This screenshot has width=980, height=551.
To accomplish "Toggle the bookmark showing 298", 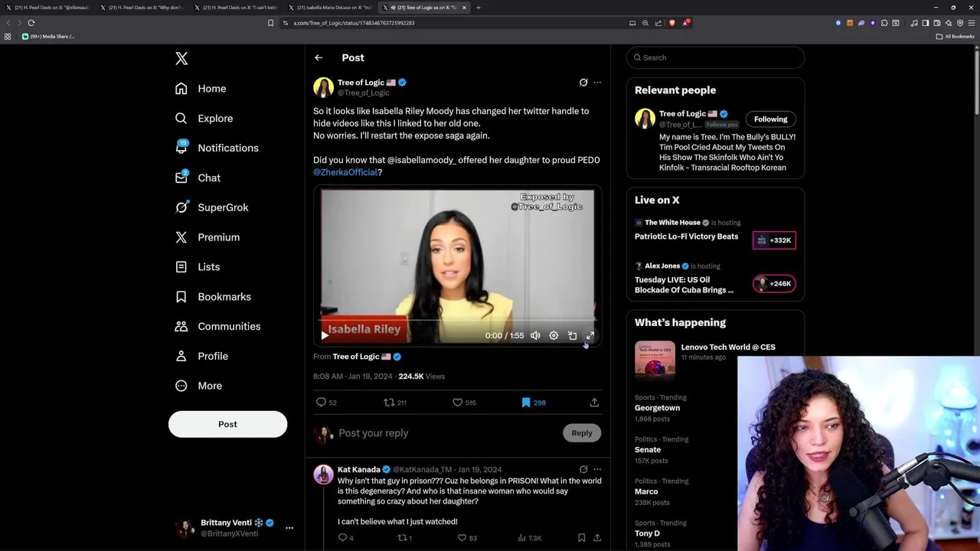I will click(533, 403).
